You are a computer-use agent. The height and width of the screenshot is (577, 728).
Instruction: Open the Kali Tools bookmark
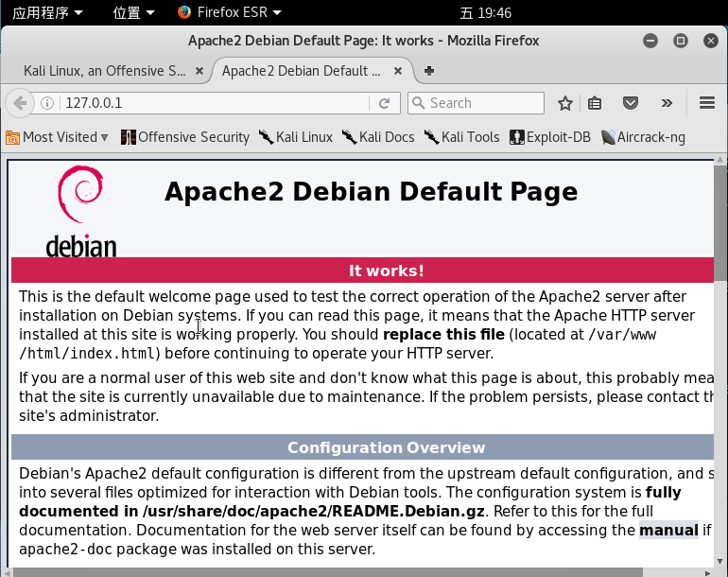click(461, 137)
